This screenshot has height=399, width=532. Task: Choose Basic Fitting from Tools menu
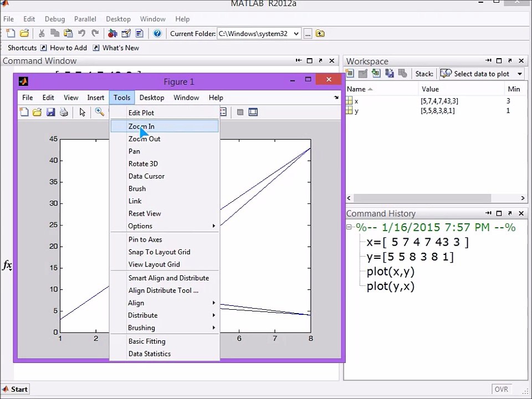click(165, 341)
